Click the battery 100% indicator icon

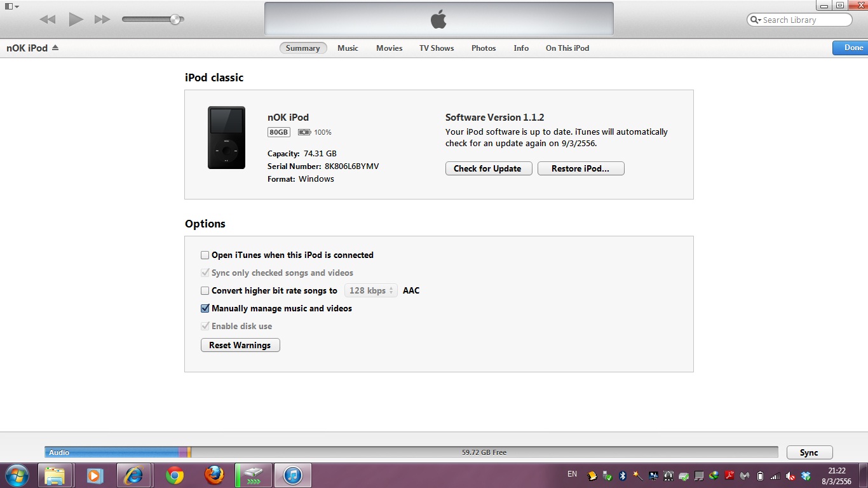coord(304,132)
